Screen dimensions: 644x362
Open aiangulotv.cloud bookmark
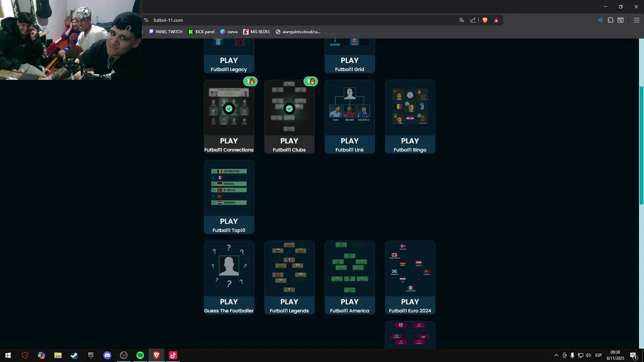(298, 32)
